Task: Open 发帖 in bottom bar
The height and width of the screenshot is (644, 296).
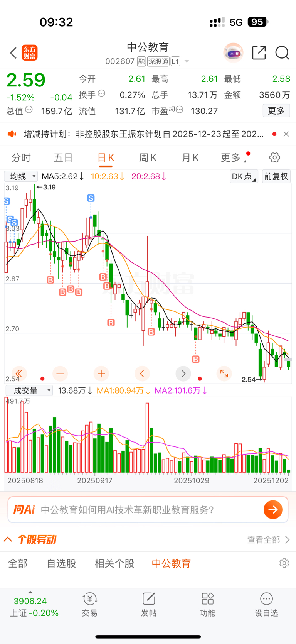Action: (x=149, y=605)
